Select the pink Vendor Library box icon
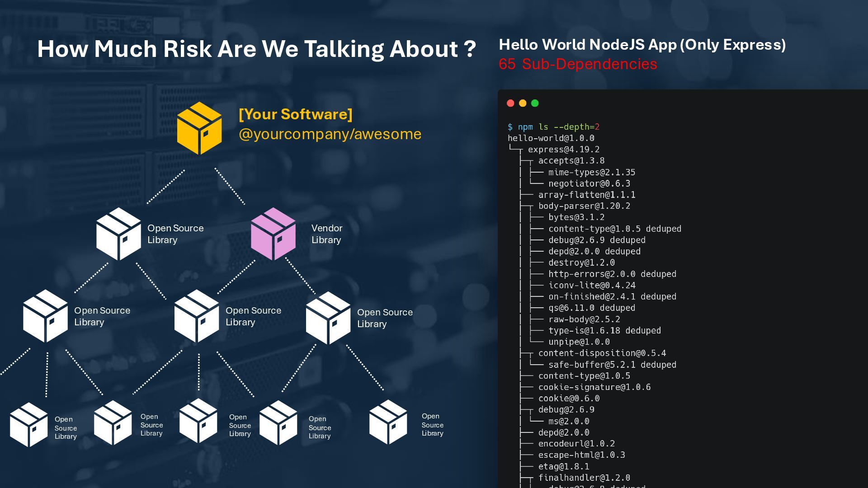 tap(273, 234)
